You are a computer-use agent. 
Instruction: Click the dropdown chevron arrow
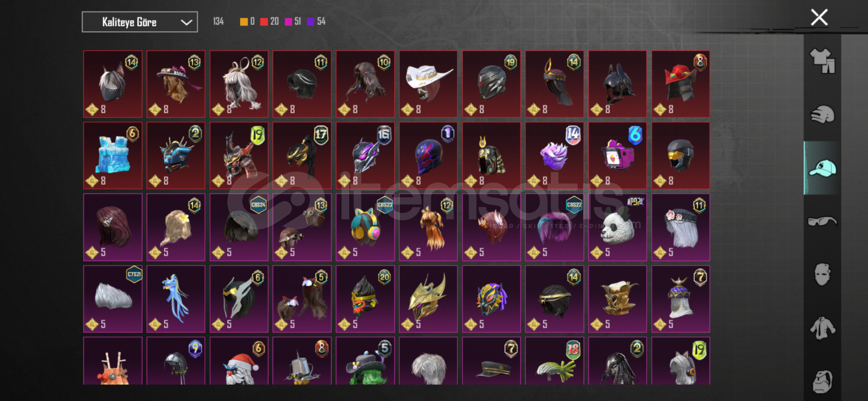(186, 22)
